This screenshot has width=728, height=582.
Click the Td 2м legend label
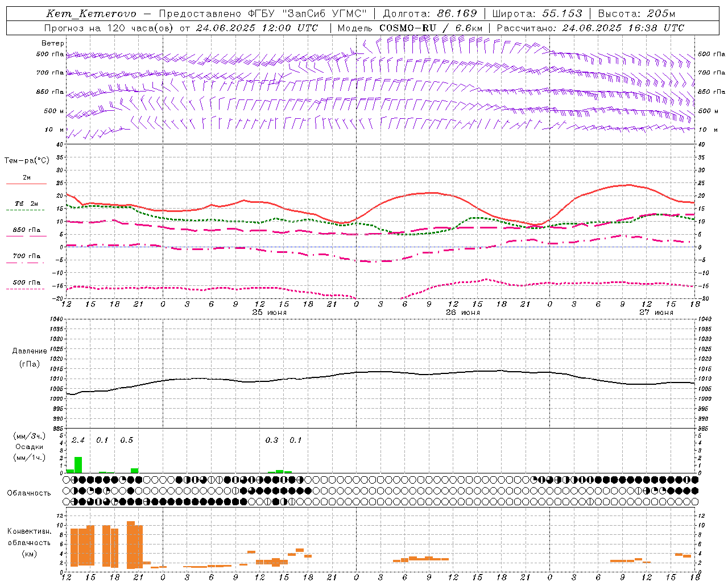tap(26, 203)
